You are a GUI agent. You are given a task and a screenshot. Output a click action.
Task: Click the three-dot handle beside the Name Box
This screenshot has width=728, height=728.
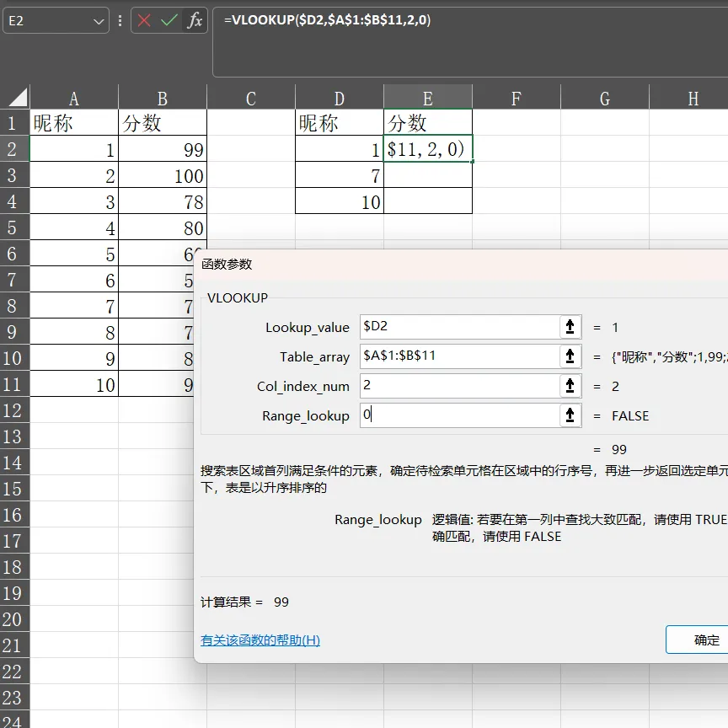(x=120, y=20)
